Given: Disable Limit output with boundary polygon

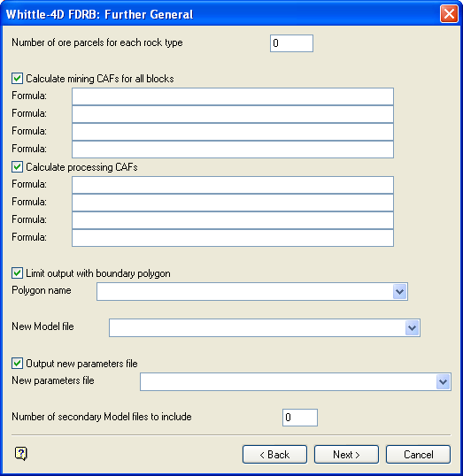Looking at the screenshot, I should point(18,273).
